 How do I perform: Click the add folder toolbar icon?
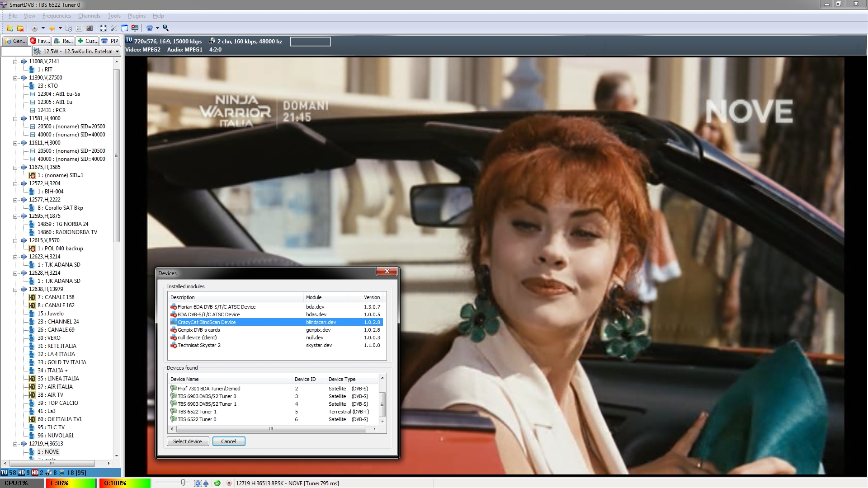pos(9,28)
